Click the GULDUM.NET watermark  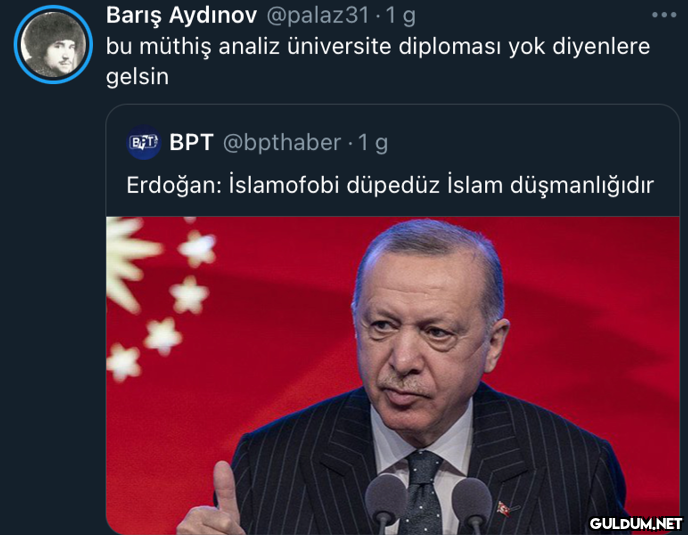[635, 523]
